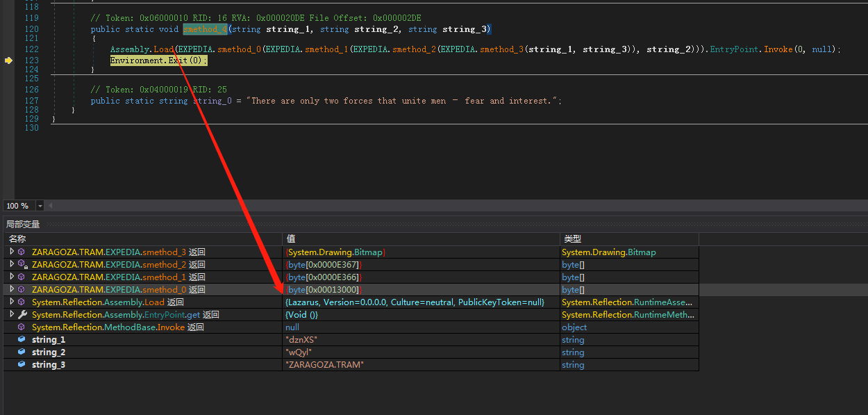Expand the Assembly.Load return value row
Image resolution: width=868 pixels, height=415 pixels.
pyautogui.click(x=11, y=302)
